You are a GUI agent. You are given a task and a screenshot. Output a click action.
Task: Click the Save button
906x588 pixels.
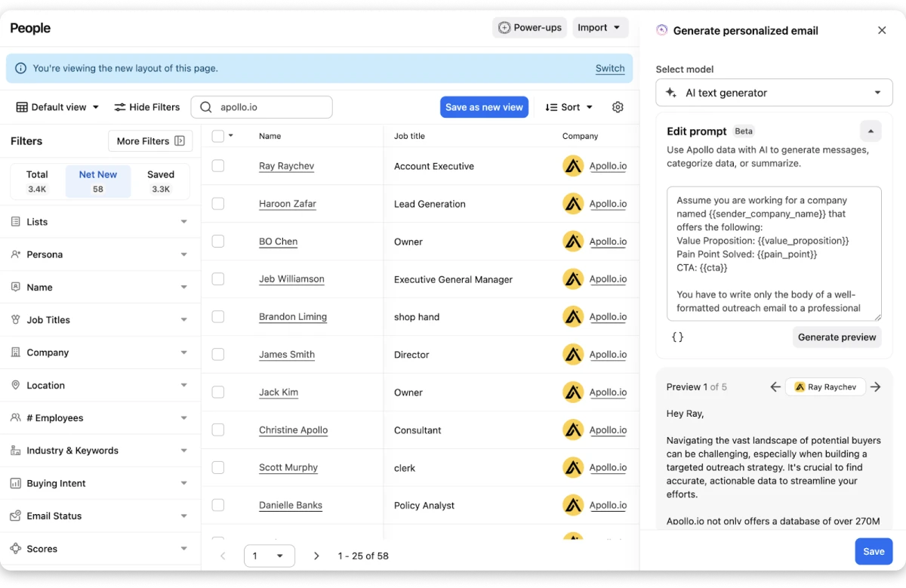click(874, 552)
